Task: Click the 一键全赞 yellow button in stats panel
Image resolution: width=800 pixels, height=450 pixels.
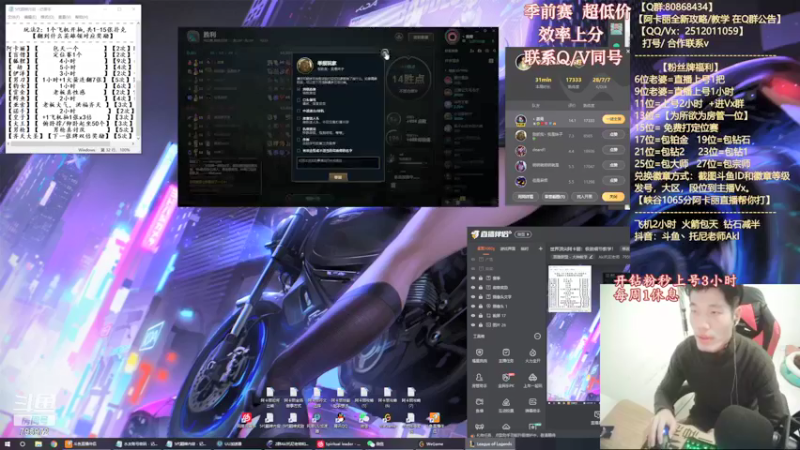Action: pos(613,119)
